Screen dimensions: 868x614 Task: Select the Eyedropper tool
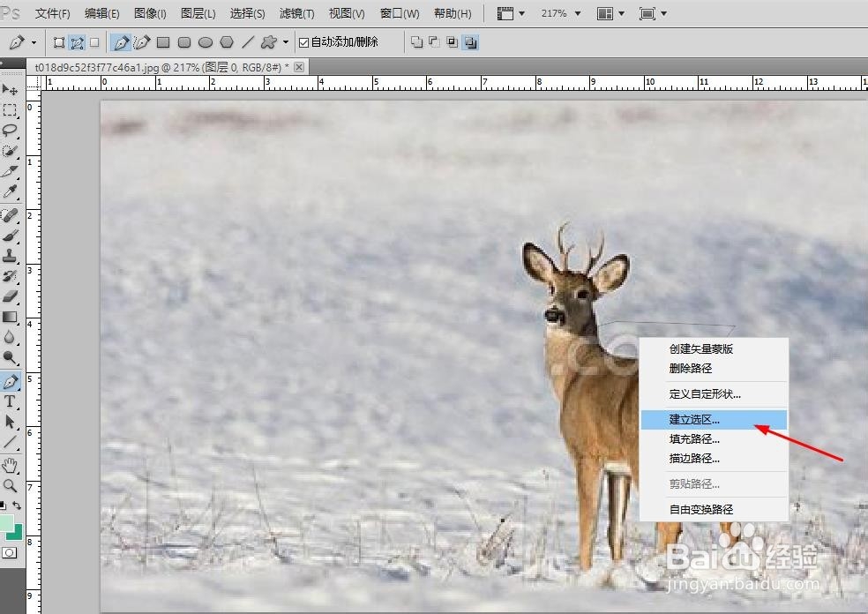(x=10, y=192)
